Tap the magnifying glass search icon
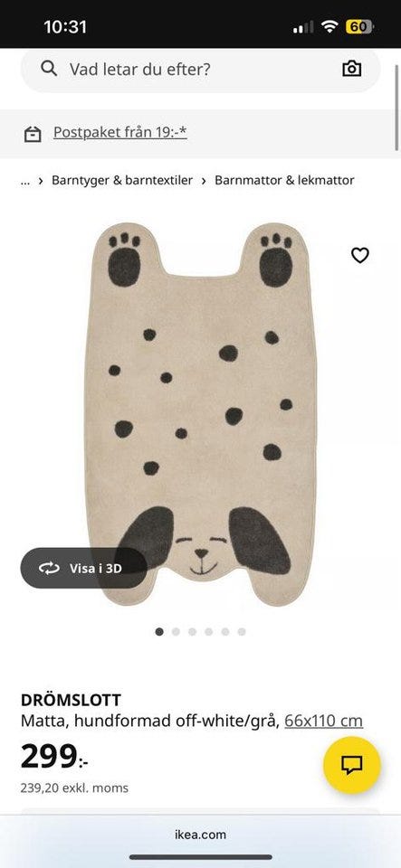The width and height of the screenshot is (401, 868). click(x=49, y=69)
